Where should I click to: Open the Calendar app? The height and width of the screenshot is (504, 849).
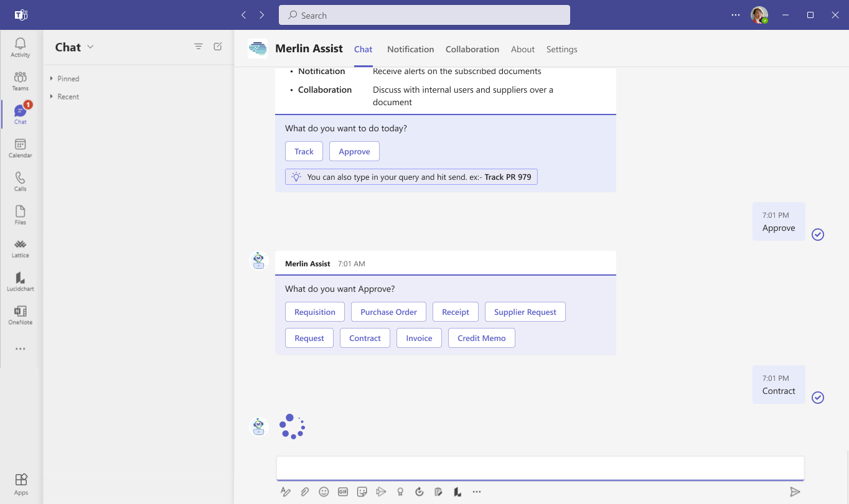[x=21, y=148]
